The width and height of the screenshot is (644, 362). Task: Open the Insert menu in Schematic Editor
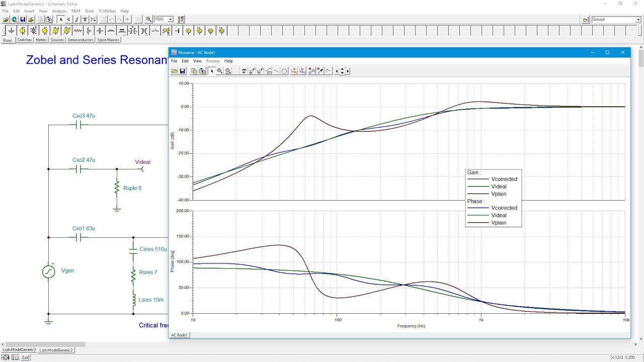pos(29,11)
